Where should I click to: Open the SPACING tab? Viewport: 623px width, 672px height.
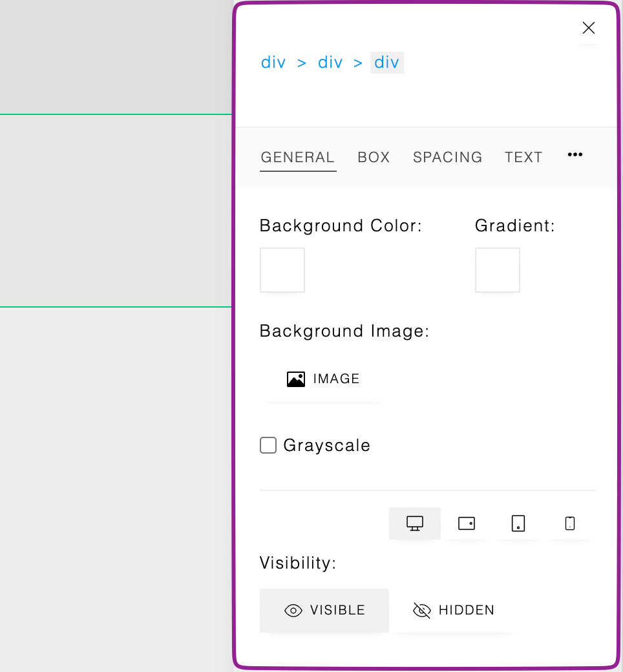point(447,157)
